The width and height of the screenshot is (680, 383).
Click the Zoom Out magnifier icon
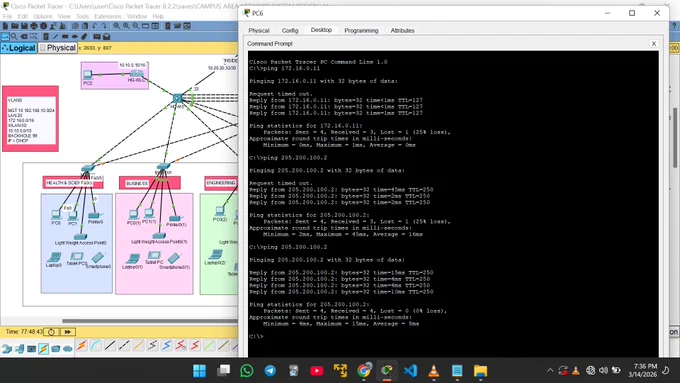136,26
